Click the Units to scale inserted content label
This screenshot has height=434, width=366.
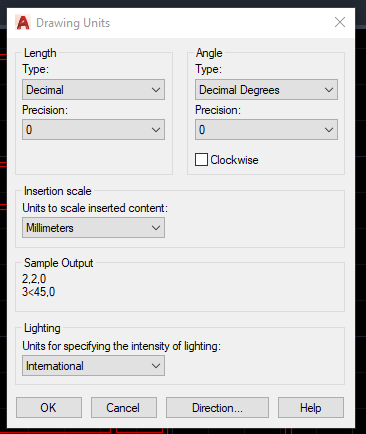pyautogui.click(x=95, y=208)
